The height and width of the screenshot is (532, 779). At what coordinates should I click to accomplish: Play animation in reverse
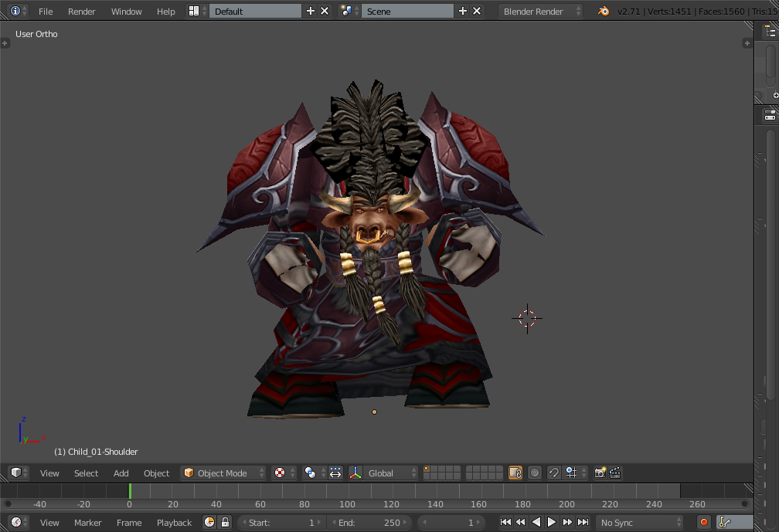536,522
